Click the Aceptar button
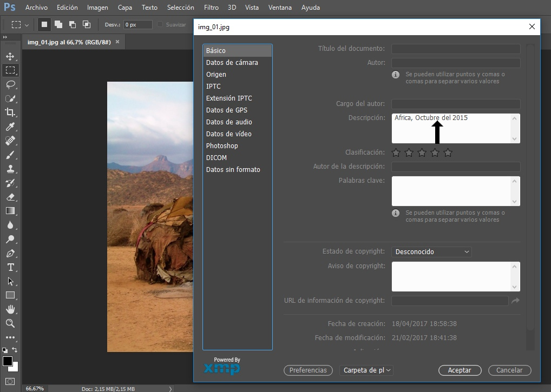 pos(460,370)
